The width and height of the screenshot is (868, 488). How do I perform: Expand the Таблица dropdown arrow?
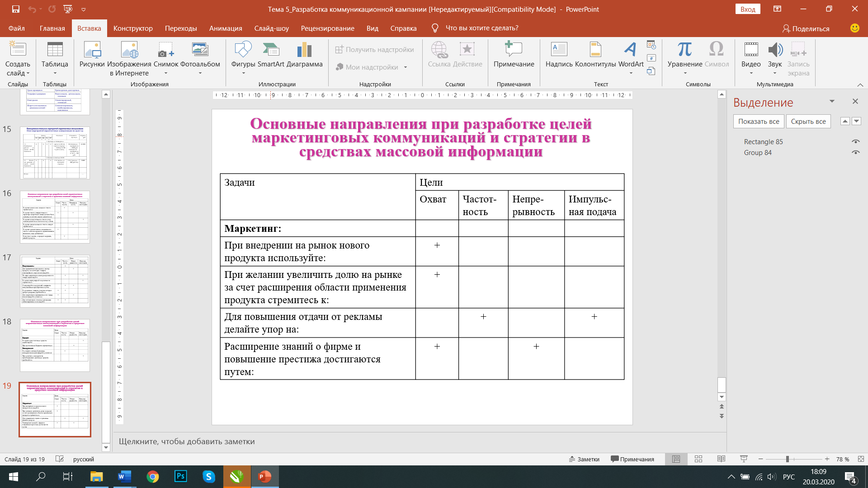pos(55,73)
